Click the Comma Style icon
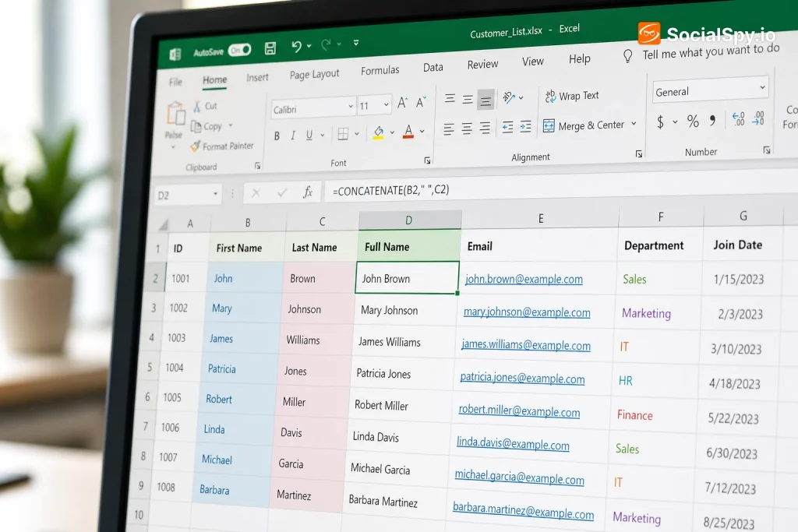 [712, 120]
